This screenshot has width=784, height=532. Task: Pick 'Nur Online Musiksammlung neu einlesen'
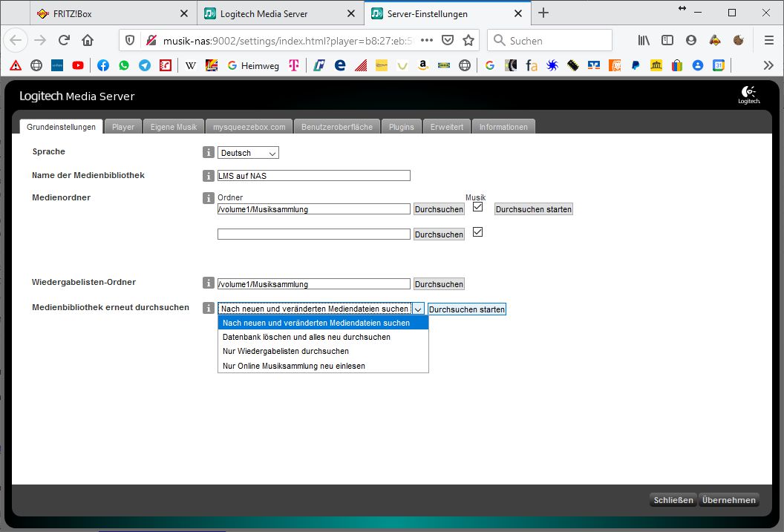(x=323, y=366)
